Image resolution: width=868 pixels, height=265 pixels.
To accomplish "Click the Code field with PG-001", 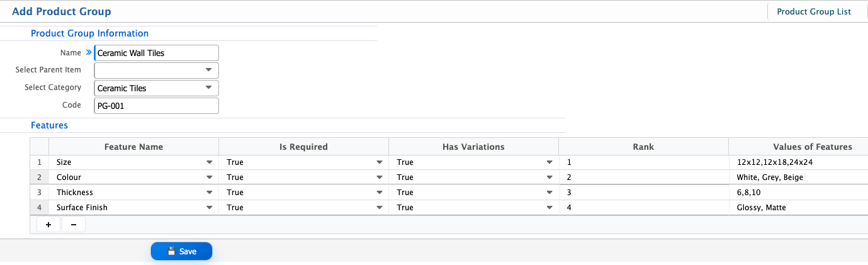I will tap(156, 106).
